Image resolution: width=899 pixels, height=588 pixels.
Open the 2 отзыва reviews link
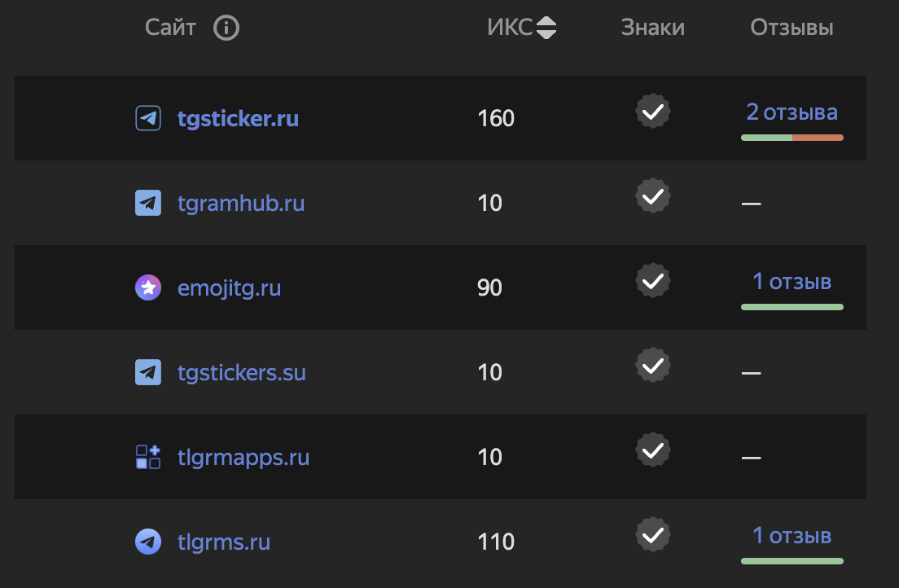tap(792, 112)
